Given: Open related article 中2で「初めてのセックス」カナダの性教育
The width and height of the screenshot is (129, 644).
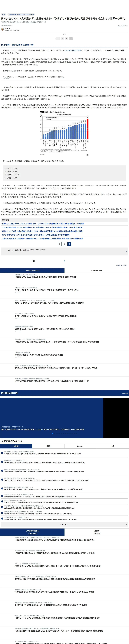Looking at the screenshot, I should tap(36, 235).
